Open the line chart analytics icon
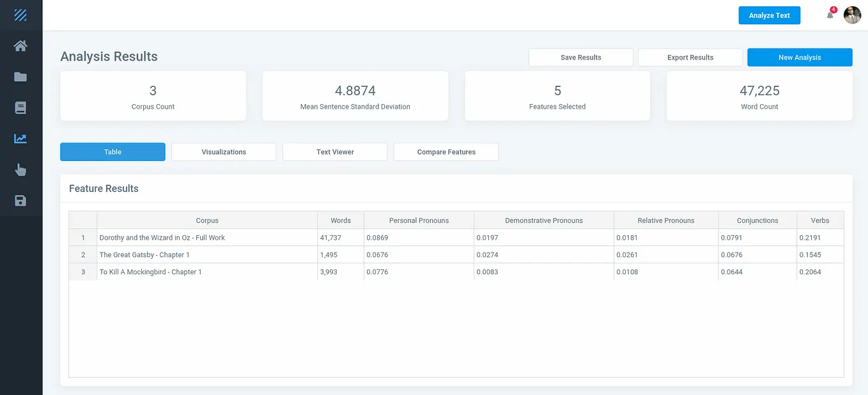This screenshot has height=395, width=868. pos(20,138)
